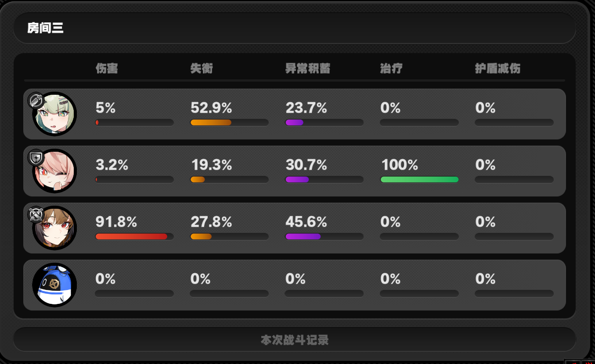
Task: Select the 治疗 column header
Action: click(x=391, y=68)
